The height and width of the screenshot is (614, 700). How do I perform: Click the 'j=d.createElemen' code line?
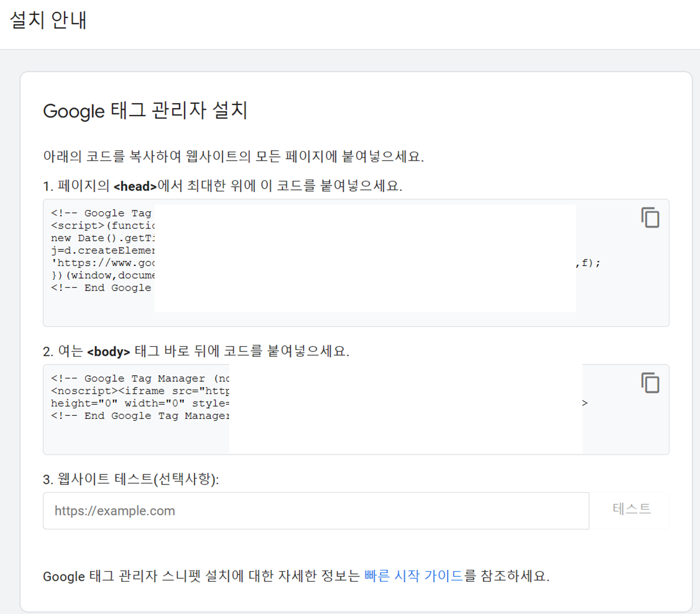point(103,251)
